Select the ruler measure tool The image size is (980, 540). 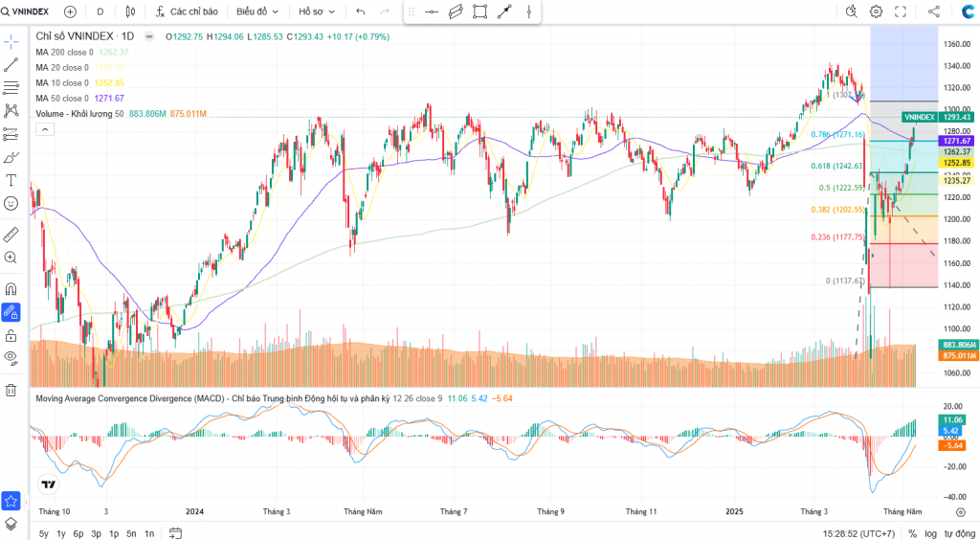click(11, 235)
